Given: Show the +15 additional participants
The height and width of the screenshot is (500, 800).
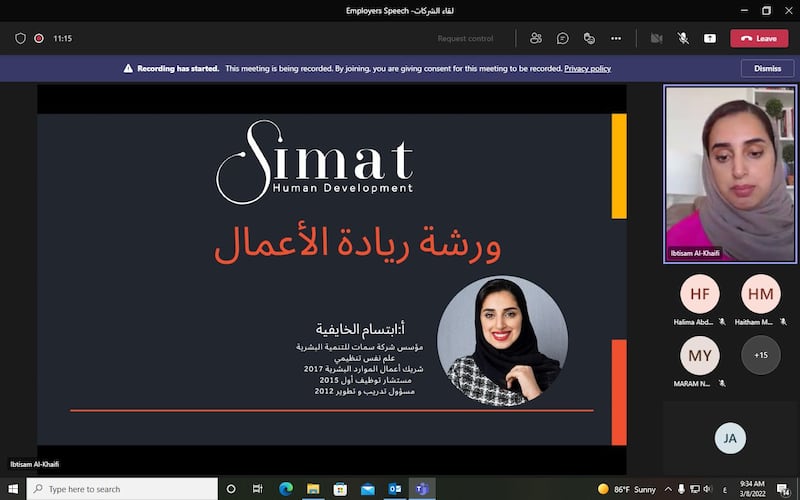Looking at the screenshot, I should pos(761,355).
